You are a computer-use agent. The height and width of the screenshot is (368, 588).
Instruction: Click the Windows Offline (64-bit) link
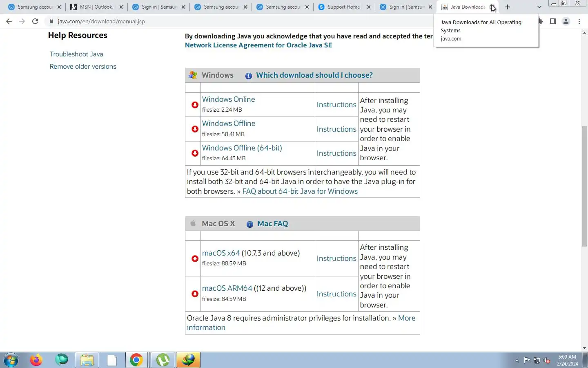click(x=242, y=148)
